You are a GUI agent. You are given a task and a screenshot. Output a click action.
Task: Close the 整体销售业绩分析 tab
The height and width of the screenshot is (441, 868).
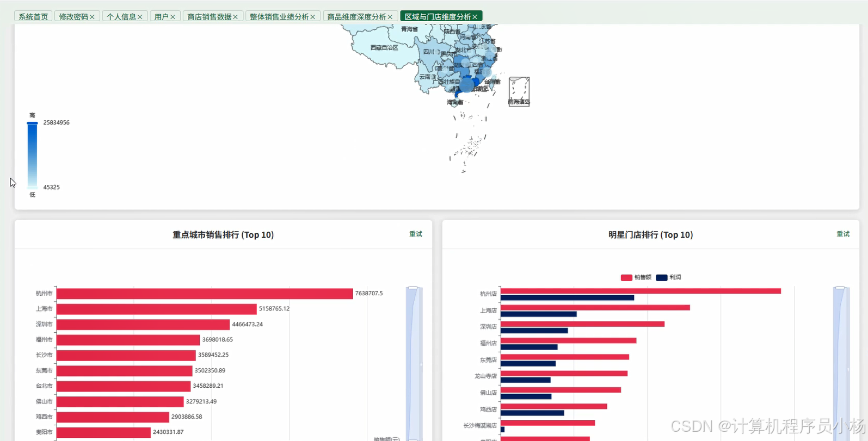[x=312, y=17]
